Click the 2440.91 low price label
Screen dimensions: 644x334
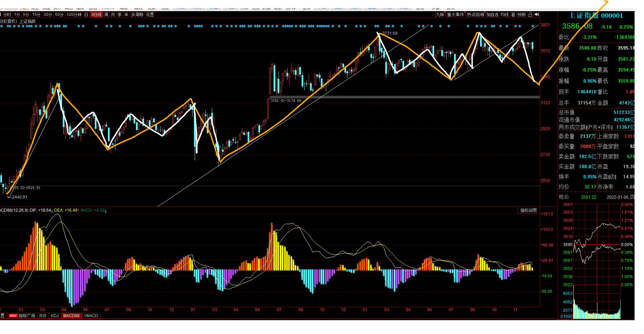tap(20, 197)
